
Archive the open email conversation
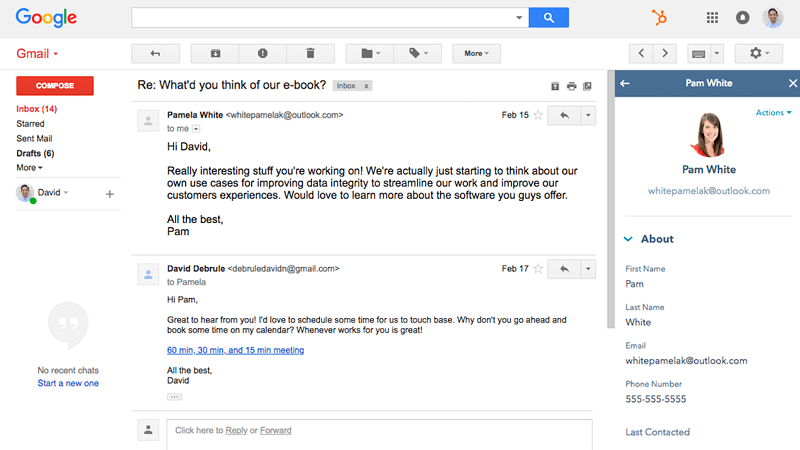(215, 54)
